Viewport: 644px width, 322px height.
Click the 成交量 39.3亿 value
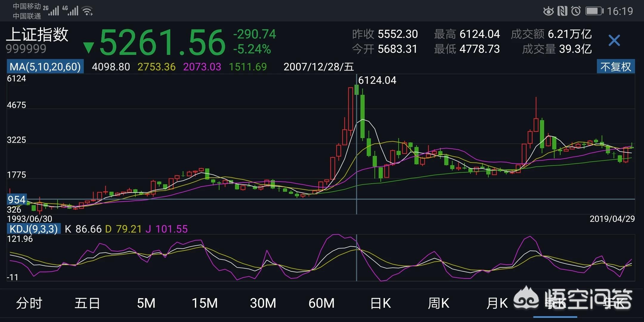pos(575,49)
